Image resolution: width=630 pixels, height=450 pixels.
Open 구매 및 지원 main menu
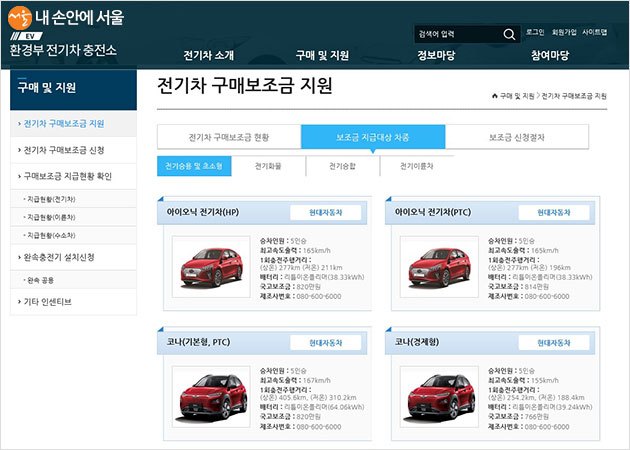pyautogui.click(x=322, y=55)
